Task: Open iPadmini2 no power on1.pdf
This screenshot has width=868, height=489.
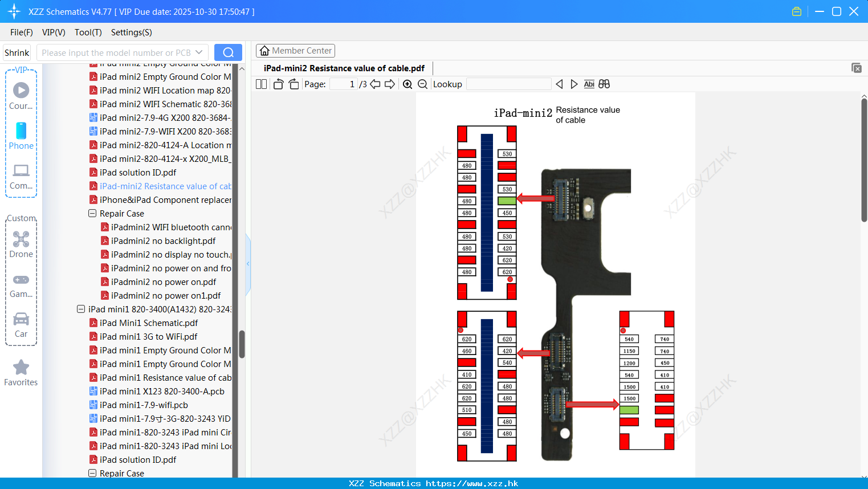Action: [x=161, y=295]
